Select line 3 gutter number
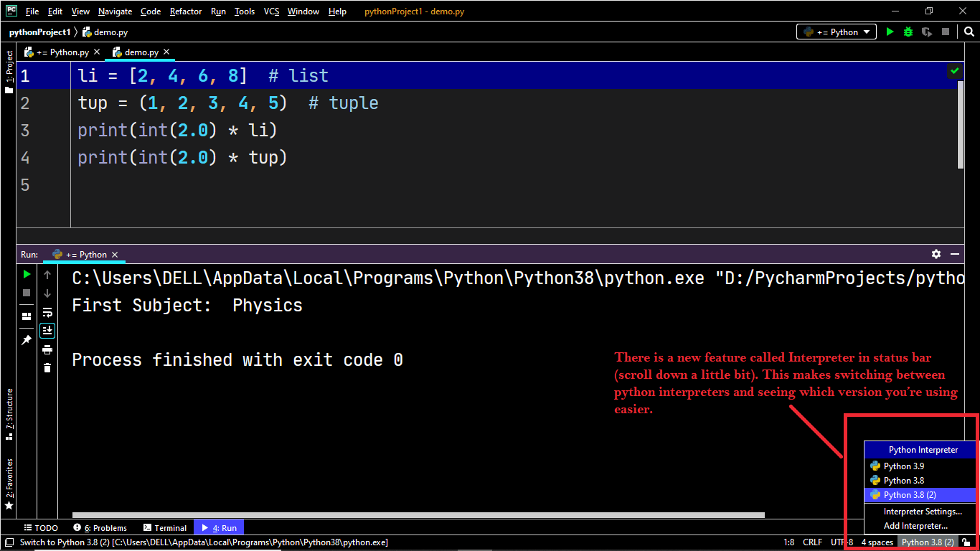This screenshot has height=551, width=980. tap(25, 130)
